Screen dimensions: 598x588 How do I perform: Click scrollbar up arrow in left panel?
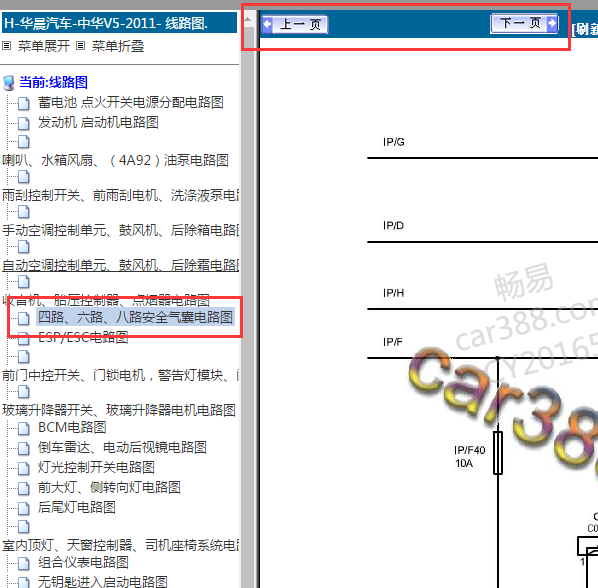click(x=248, y=19)
